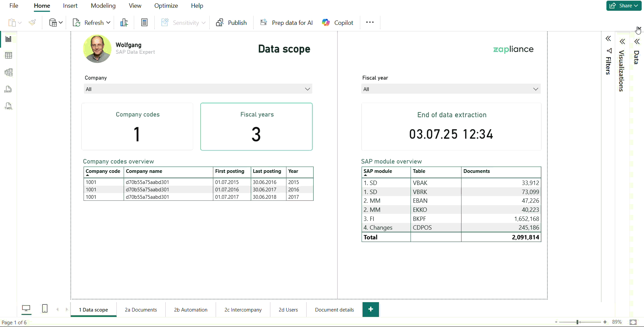Screen dimensions: 644x327
Task: Switch to mobile layout icon
Action: [x=45, y=308]
